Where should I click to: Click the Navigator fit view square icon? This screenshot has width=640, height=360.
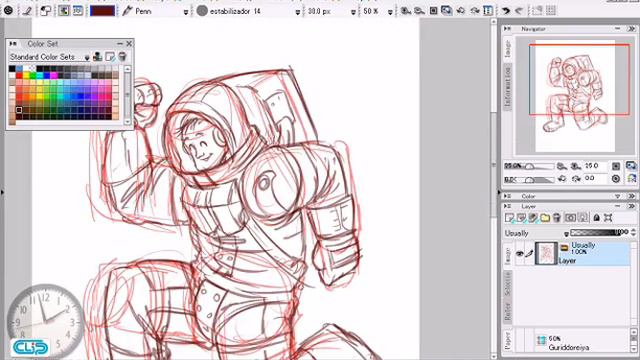click(616, 166)
